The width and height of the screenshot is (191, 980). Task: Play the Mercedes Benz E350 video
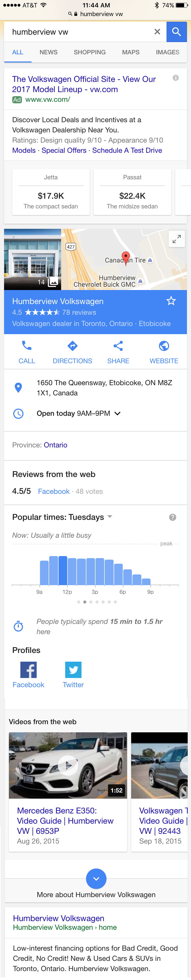(68, 765)
